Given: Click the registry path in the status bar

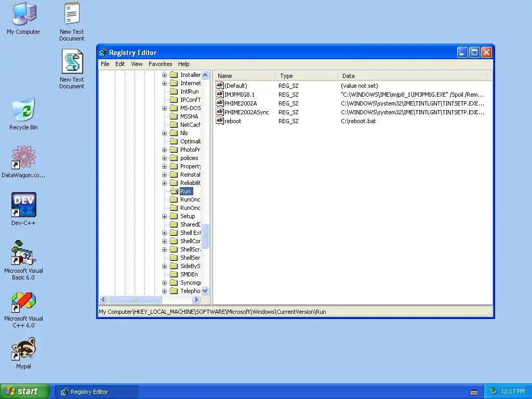Looking at the screenshot, I should pos(212,312).
